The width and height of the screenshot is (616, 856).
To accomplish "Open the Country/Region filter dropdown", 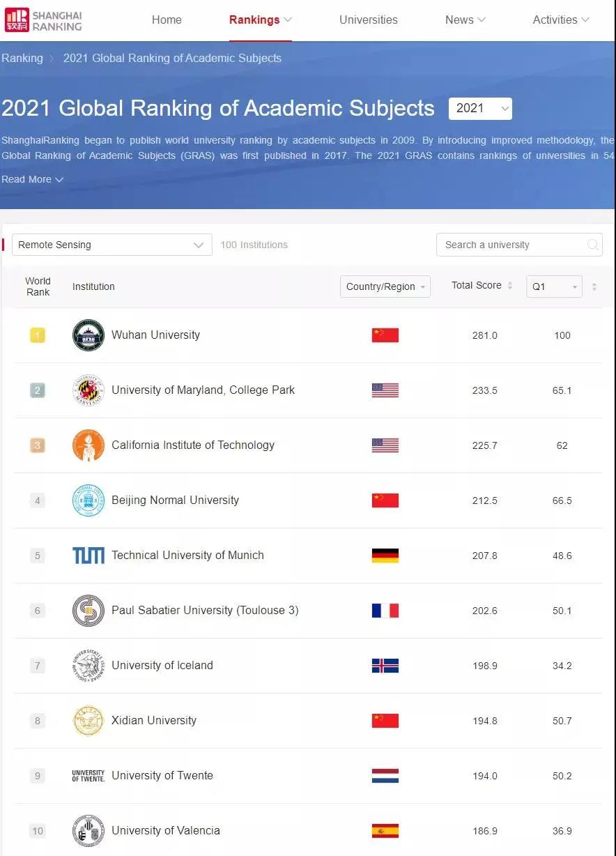I will (x=385, y=286).
